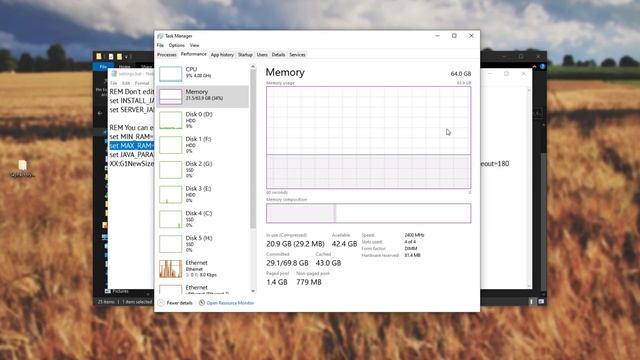This screenshot has width=640, height=360.
Task: Click the 2400 MHz speed value
Action: (414, 235)
